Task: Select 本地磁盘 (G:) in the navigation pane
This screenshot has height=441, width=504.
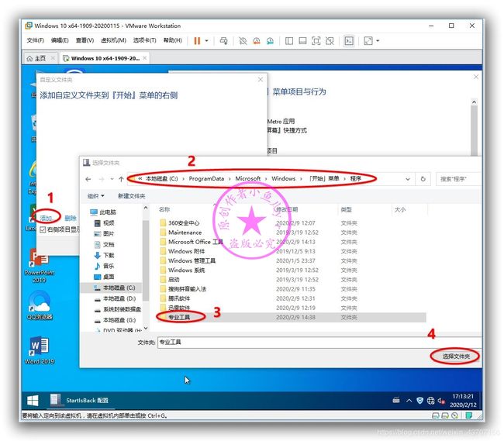Action: (x=115, y=320)
